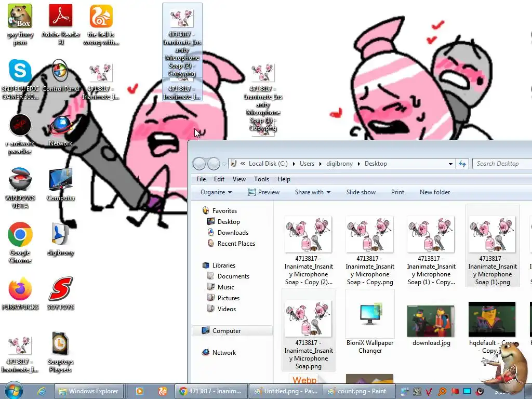Expand the Share with dropdown
Image resolution: width=532 pixels, height=399 pixels.
pyautogui.click(x=312, y=192)
